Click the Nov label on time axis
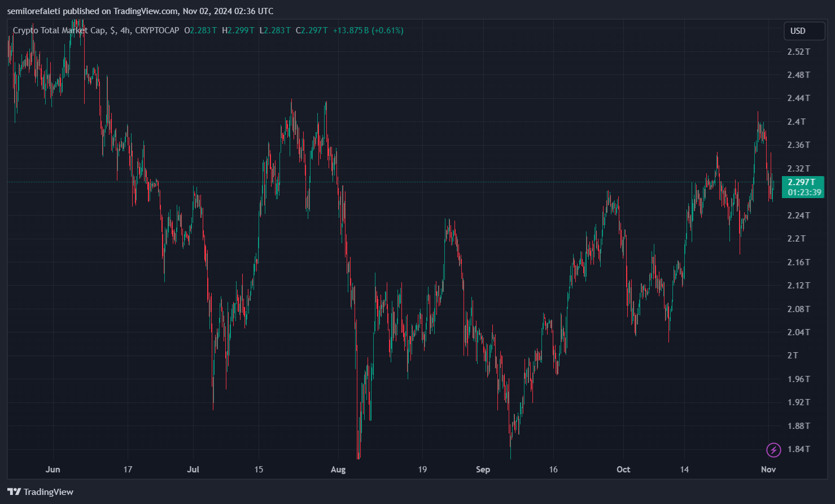Image resolution: width=835 pixels, height=504 pixels. coord(768,470)
